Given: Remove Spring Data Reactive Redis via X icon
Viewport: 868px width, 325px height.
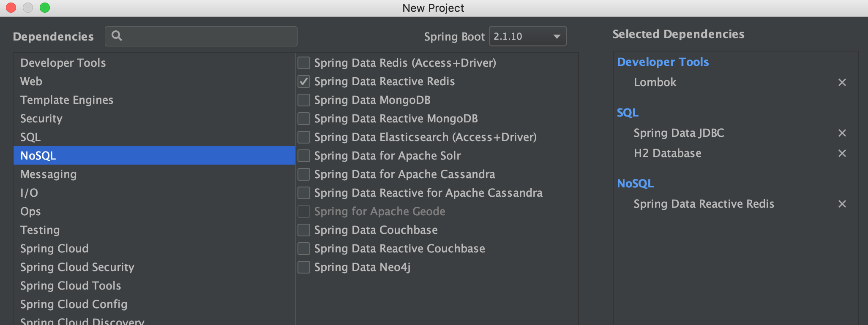Looking at the screenshot, I should [x=842, y=204].
